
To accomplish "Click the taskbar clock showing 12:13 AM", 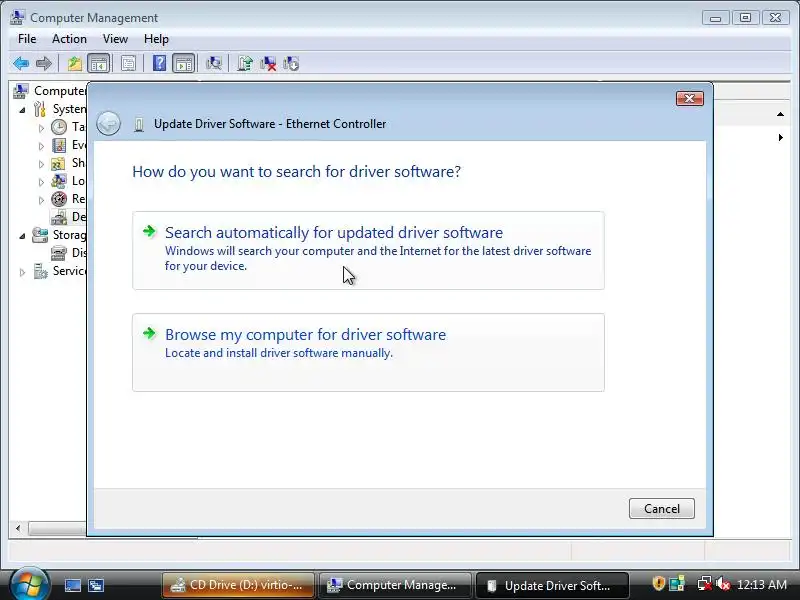I will [762, 584].
